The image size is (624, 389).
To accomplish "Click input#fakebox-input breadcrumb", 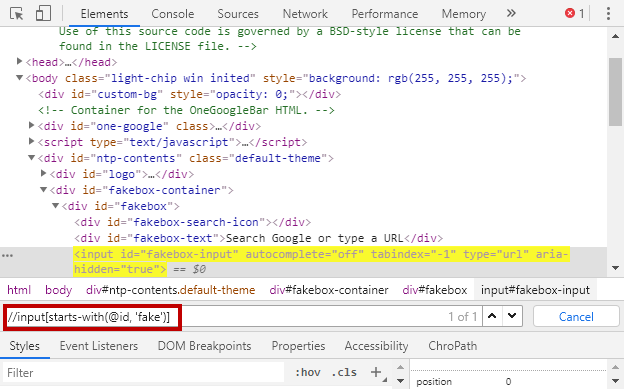I will (535, 290).
